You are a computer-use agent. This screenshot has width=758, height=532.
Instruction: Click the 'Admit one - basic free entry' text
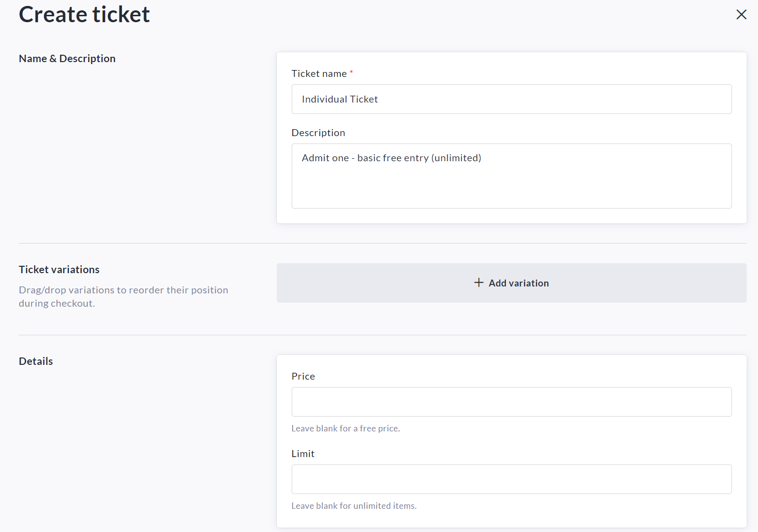click(x=391, y=158)
